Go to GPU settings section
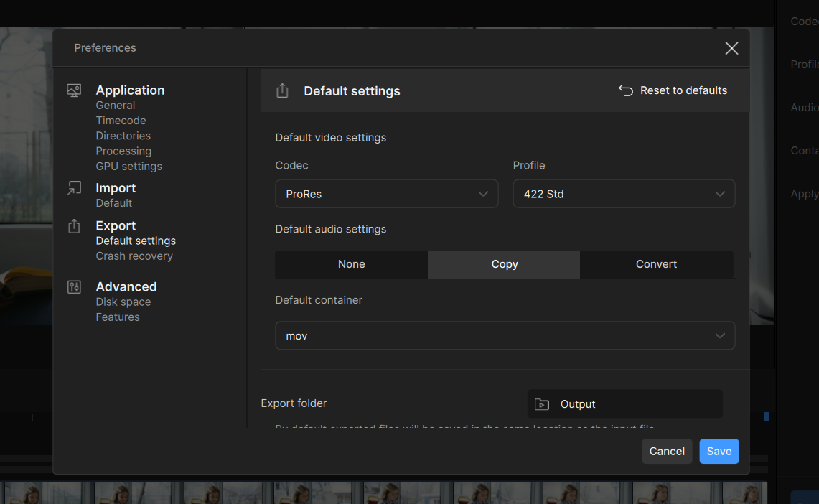819x504 pixels. [129, 166]
